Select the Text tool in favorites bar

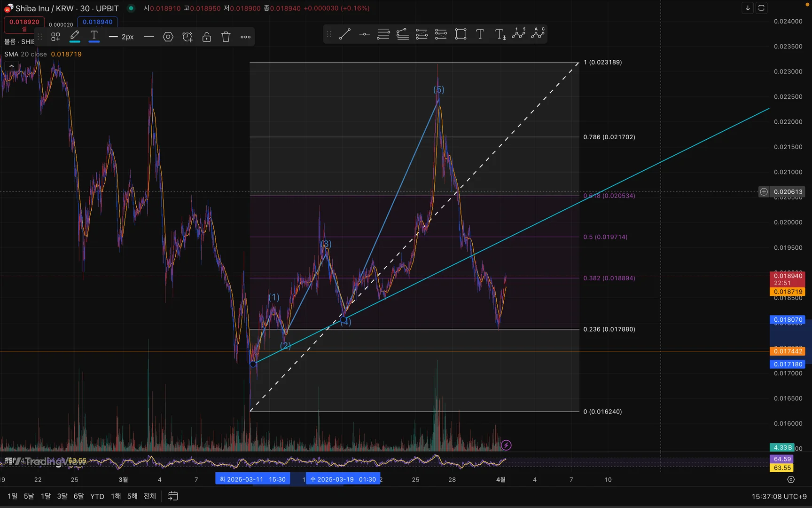click(x=480, y=34)
